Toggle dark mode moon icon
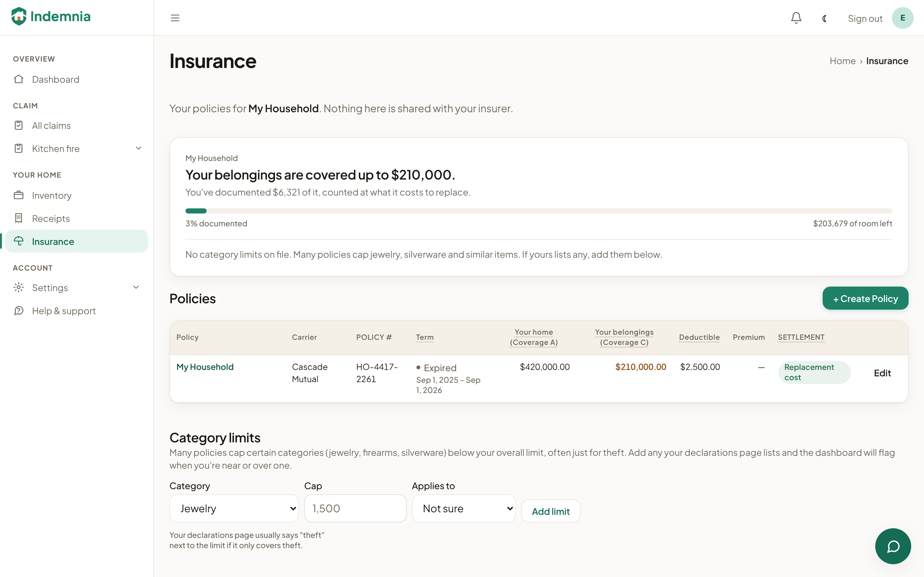This screenshot has width=924, height=577. tap(824, 18)
